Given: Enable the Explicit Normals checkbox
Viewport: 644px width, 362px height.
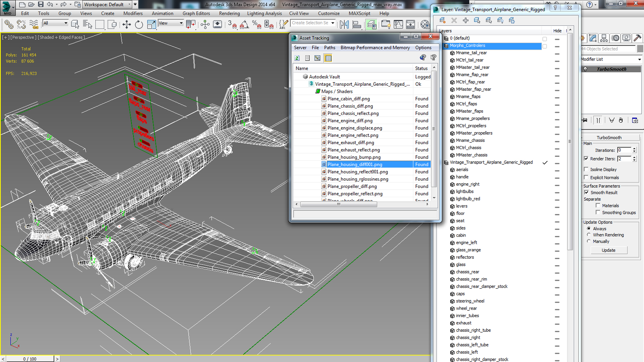Looking at the screenshot, I should [x=586, y=177].
